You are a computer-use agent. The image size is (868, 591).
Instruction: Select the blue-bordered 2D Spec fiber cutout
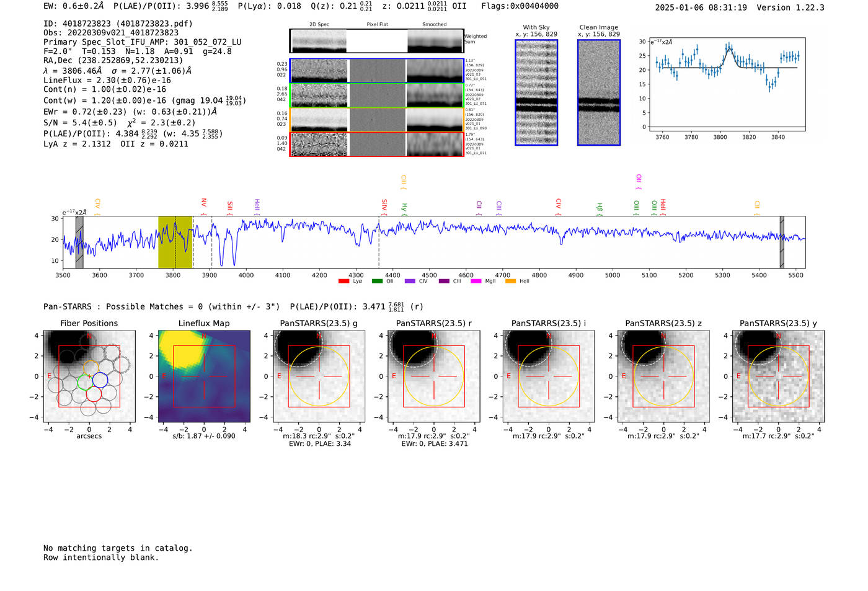point(319,71)
